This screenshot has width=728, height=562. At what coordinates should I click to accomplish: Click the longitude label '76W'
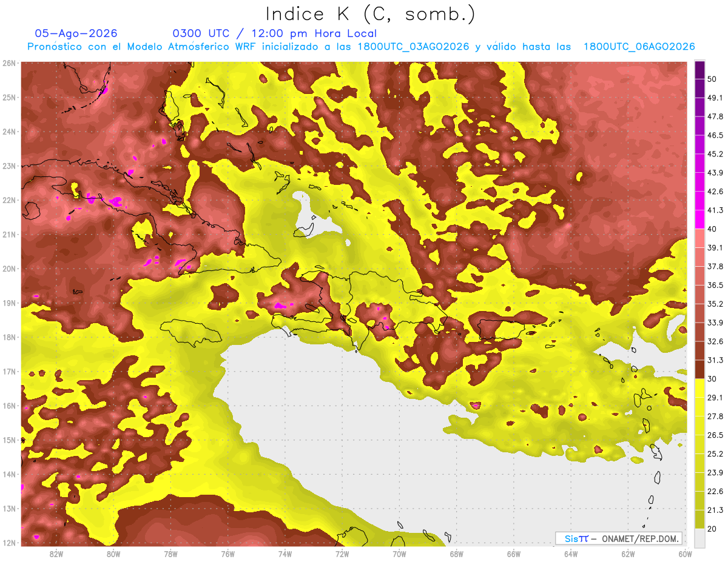[x=228, y=554]
